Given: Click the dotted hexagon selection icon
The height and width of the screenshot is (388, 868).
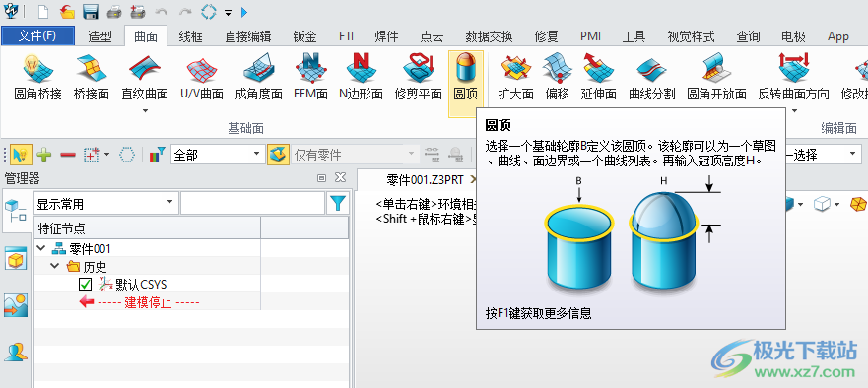Looking at the screenshot, I should [127, 155].
